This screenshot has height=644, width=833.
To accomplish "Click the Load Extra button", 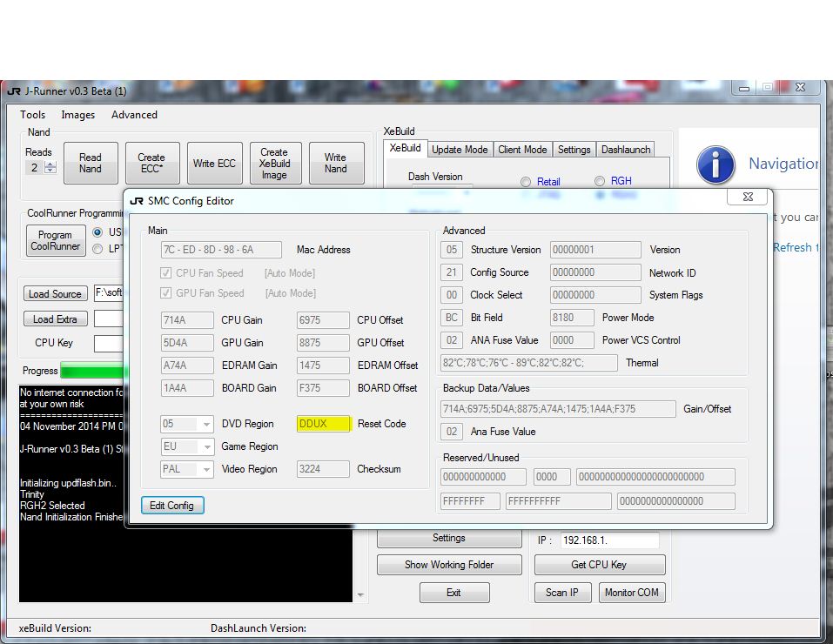I will pos(55,319).
